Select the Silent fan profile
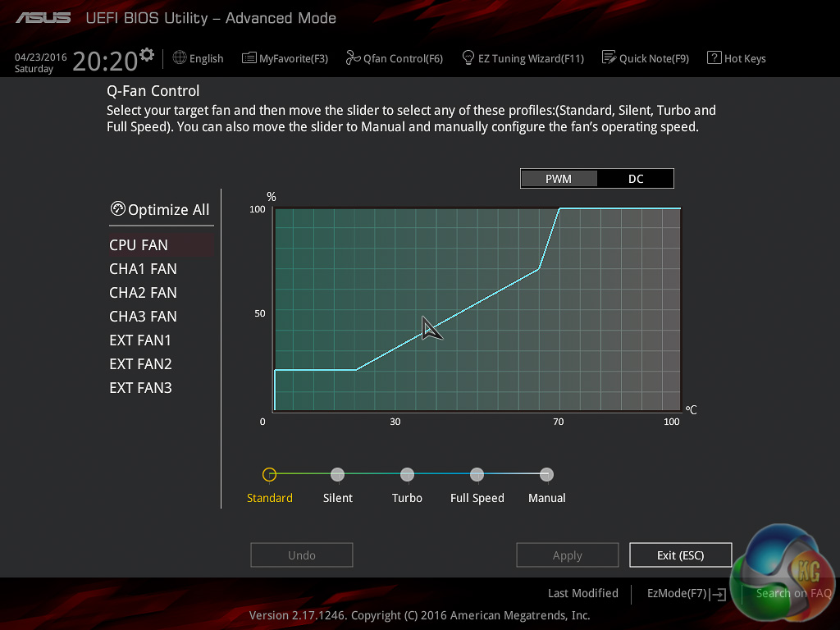 337,475
